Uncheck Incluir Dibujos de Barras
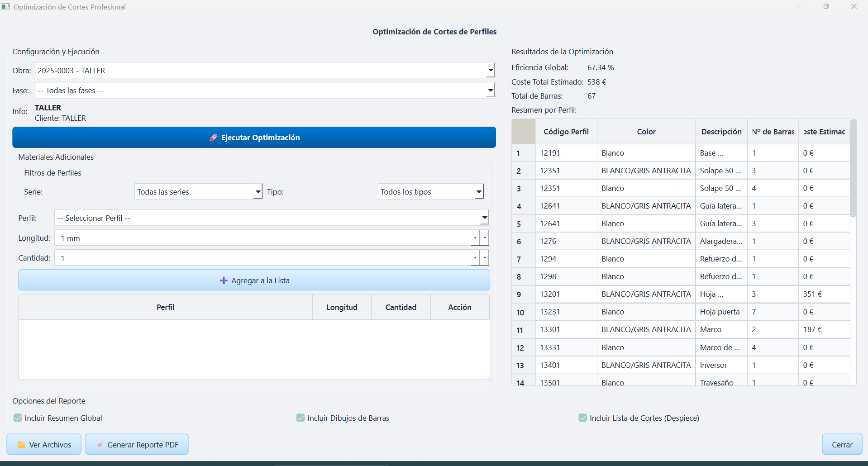This screenshot has width=868, height=466. pyautogui.click(x=300, y=418)
